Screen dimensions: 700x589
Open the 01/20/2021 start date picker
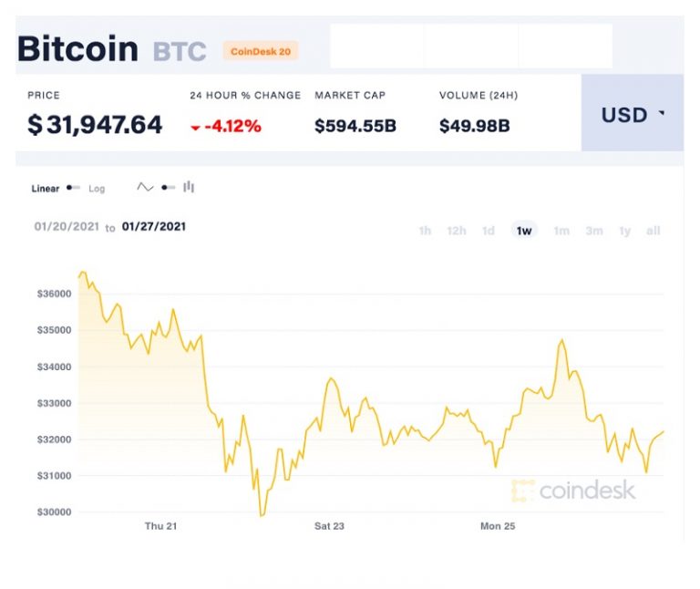(x=67, y=226)
